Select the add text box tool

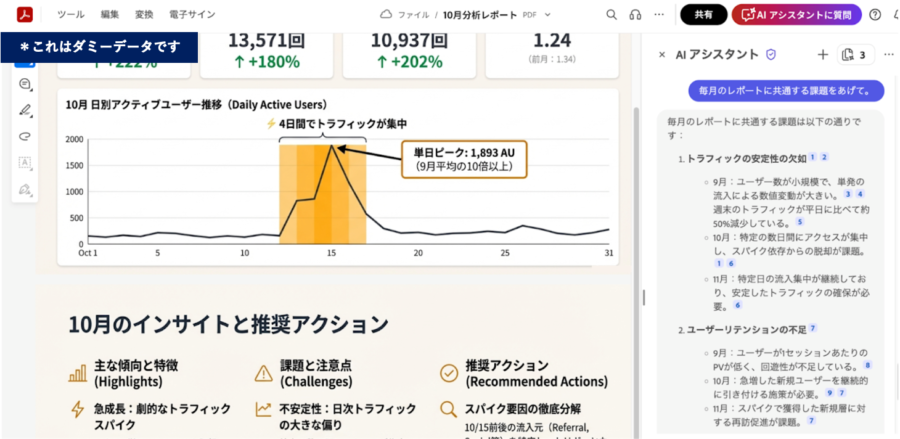25,162
